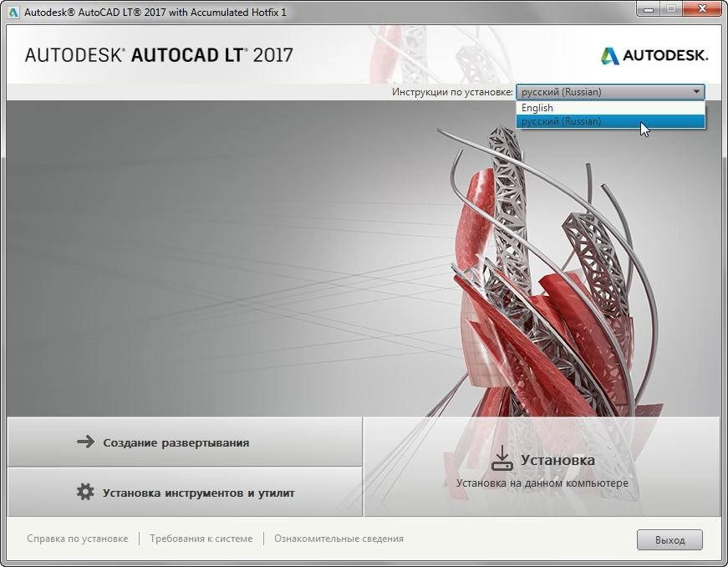Minimize the installer window
Image resolution: width=728 pixels, height=567 pixels.
(649, 9)
